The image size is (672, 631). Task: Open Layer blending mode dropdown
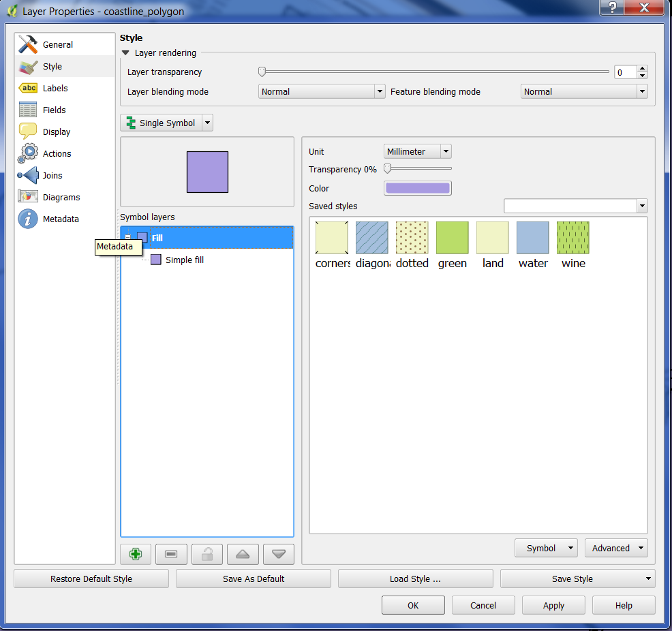click(x=322, y=91)
